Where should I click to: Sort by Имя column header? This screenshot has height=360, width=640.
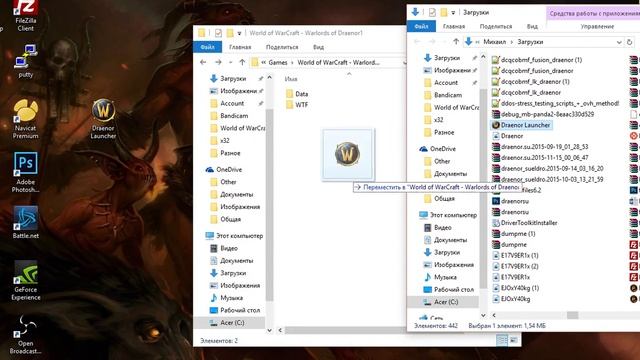pyautogui.click(x=291, y=79)
